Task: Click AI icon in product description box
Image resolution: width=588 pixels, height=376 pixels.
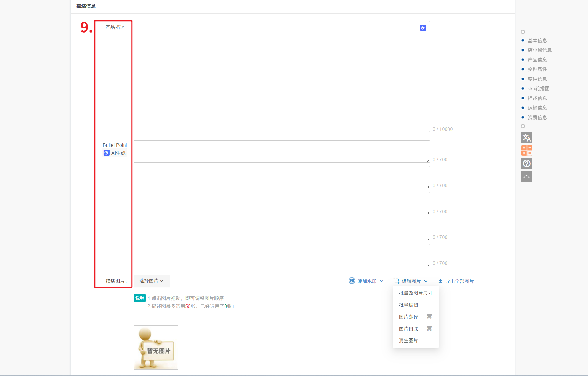Action: coord(423,28)
